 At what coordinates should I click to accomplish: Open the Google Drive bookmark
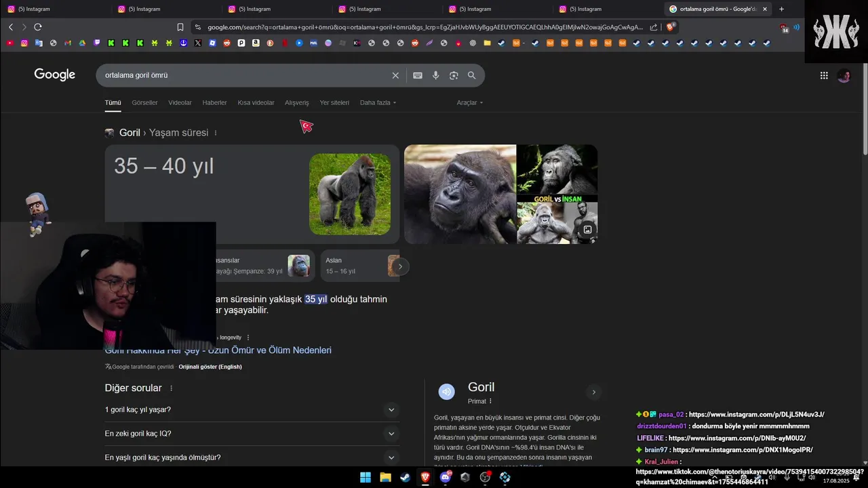click(82, 43)
